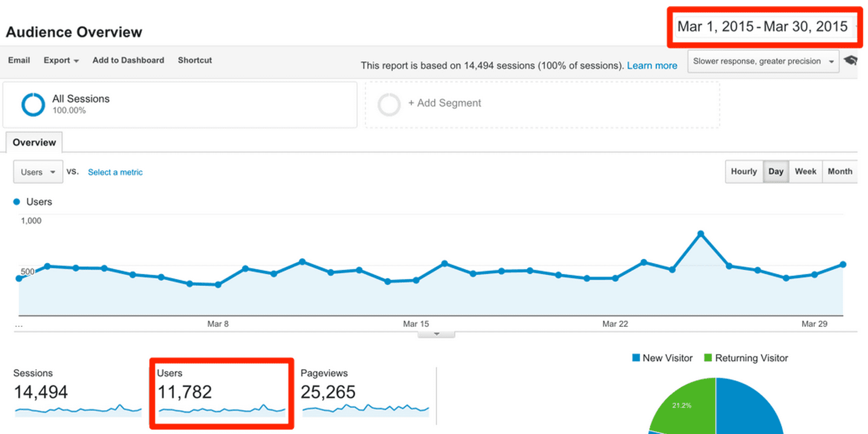Click the 14,494 sessions report notice text
Viewport: 868px width, 434px height.
point(492,65)
